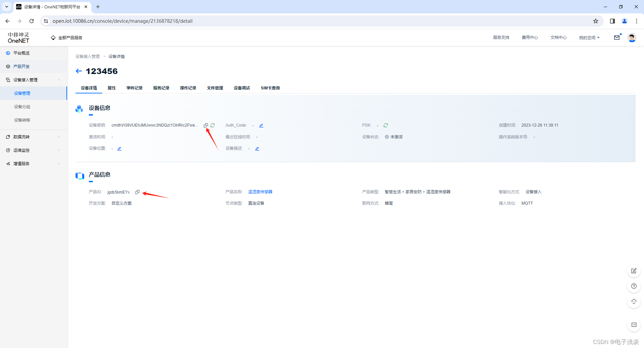Close the 设备详情 browser tab
The width and height of the screenshot is (644, 348).
click(x=86, y=7)
